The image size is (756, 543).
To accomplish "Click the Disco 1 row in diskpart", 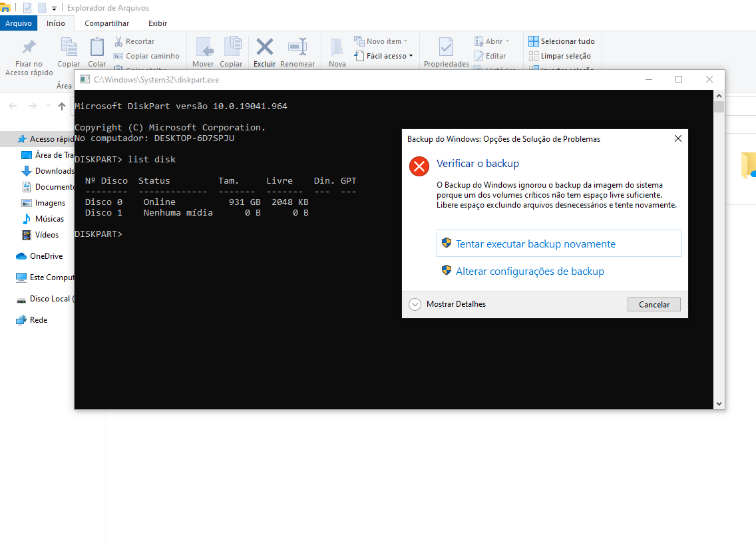I will pyautogui.click(x=197, y=213).
